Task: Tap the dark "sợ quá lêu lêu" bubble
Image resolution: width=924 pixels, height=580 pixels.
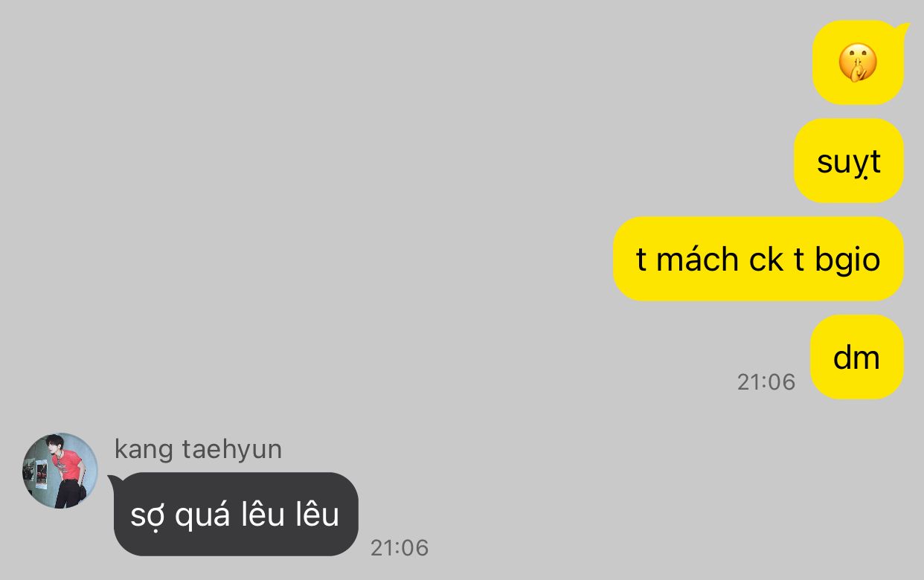Action: (x=235, y=515)
